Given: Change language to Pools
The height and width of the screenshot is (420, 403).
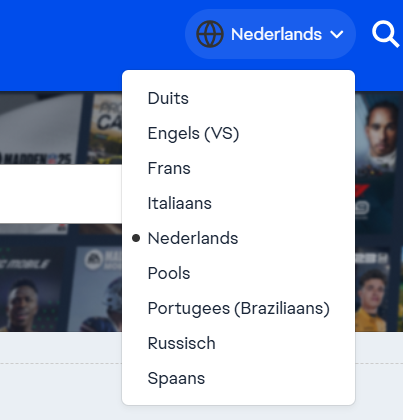Looking at the screenshot, I should coord(169,273).
